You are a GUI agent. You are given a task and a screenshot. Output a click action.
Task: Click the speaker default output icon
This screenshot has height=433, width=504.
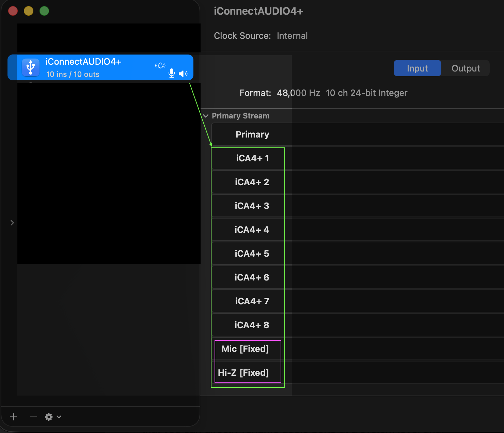[183, 74]
